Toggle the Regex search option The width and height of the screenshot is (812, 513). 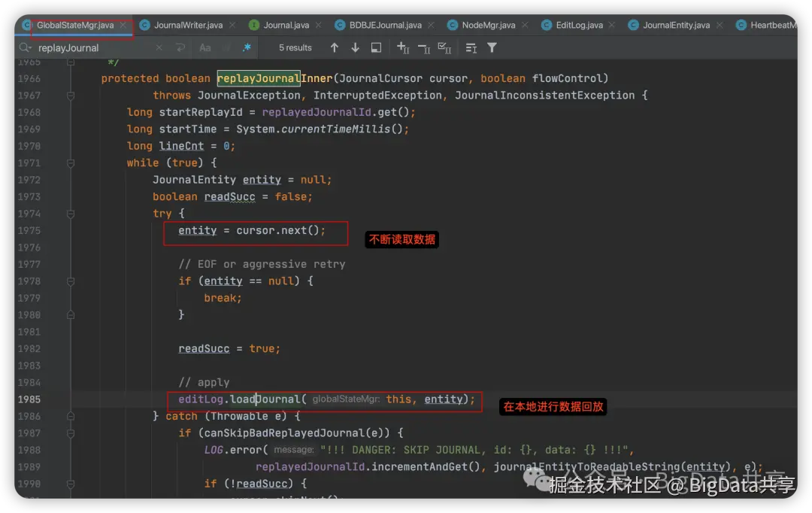(x=247, y=47)
